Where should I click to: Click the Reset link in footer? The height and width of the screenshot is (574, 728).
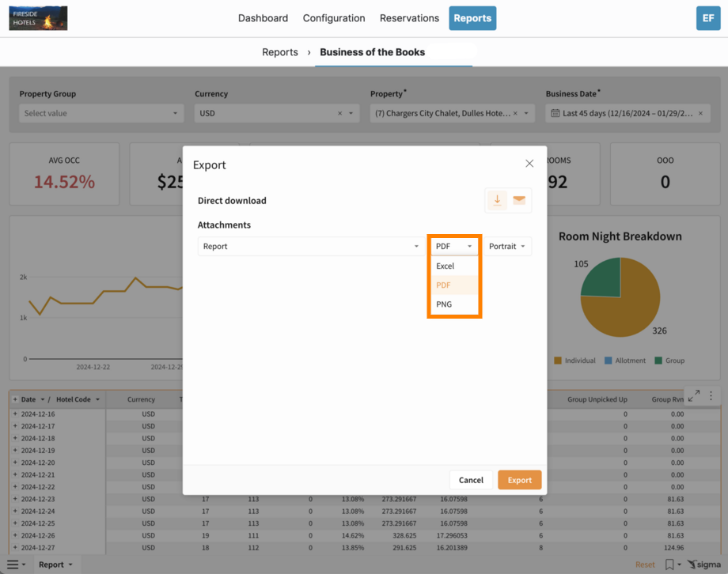coord(645,565)
